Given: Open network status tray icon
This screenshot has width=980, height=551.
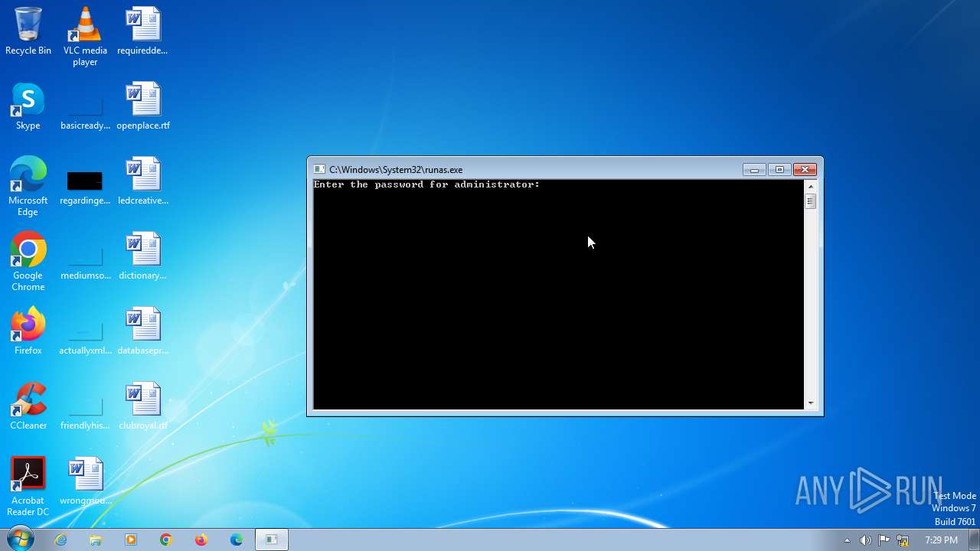Looking at the screenshot, I should click(x=903, y=540).
